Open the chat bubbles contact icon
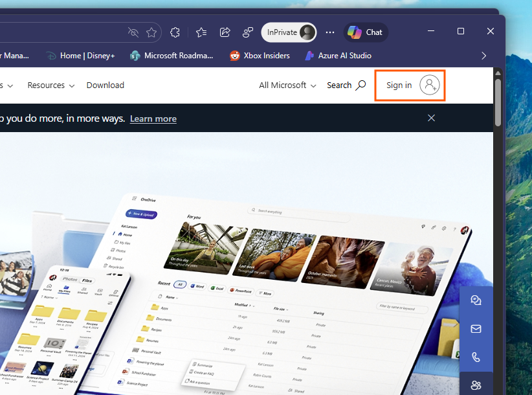532x395 pixels. [476, 300]
